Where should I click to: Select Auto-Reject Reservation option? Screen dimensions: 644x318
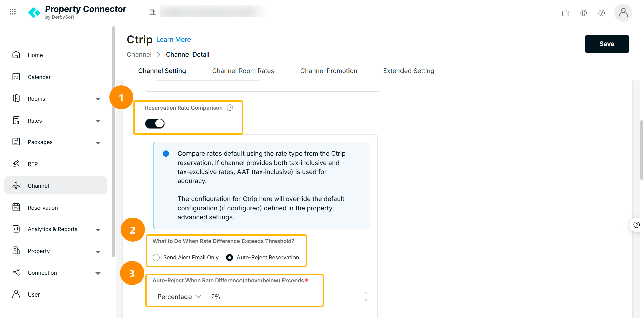click(229, 258)
